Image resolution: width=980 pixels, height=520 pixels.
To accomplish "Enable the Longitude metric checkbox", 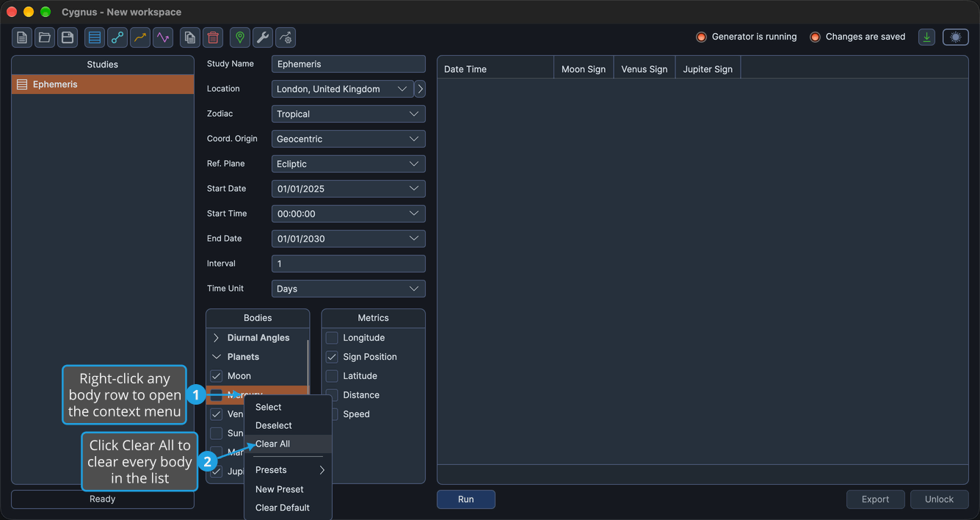I will point(332,338).
